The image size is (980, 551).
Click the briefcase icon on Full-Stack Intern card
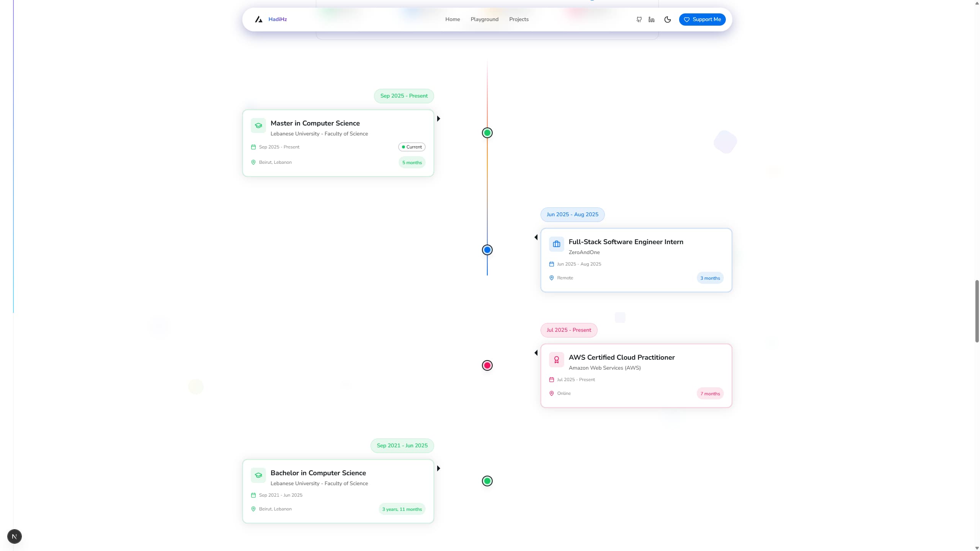pos(556,244)
